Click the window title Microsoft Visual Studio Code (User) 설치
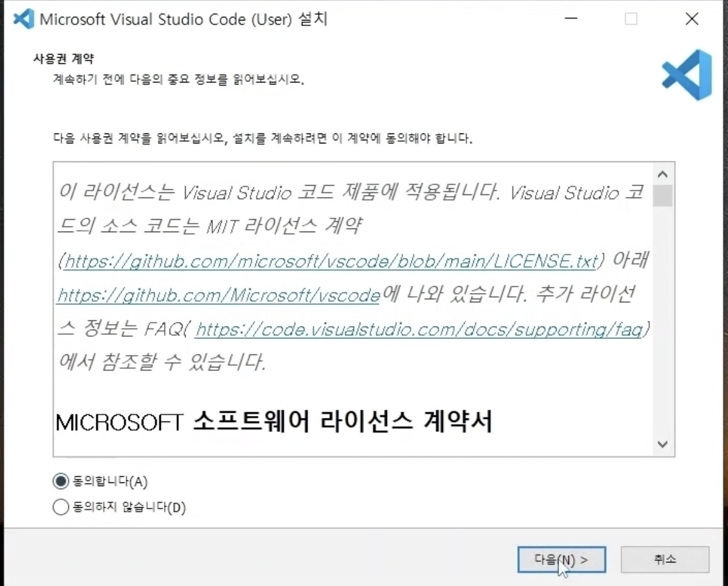This screenshot has height=586, width=728. (x=183, y=19)
